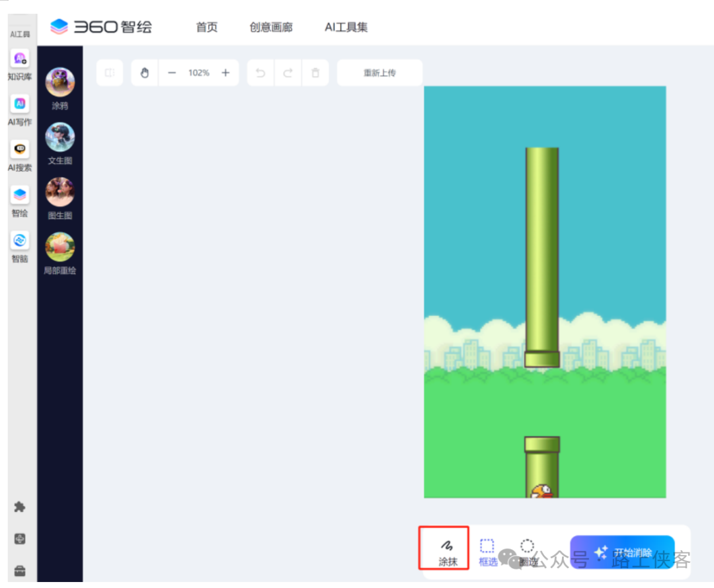The width and height of the screenshot is (714, 588).
Task: Open the 智脑 sidebar tool
Action: point(20,240)
